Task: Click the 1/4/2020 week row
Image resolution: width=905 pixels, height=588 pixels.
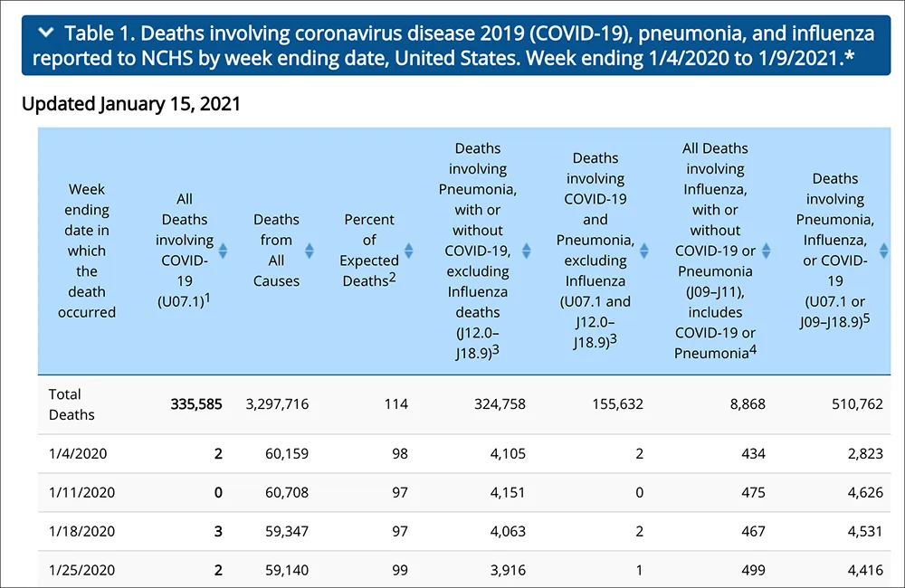Action: (464, 453)
